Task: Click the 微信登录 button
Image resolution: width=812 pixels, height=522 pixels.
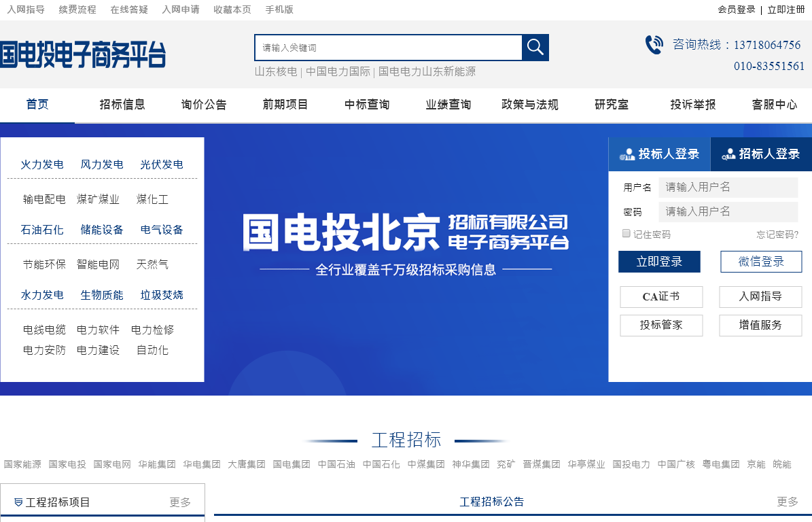Action: [x=761, y=262]
